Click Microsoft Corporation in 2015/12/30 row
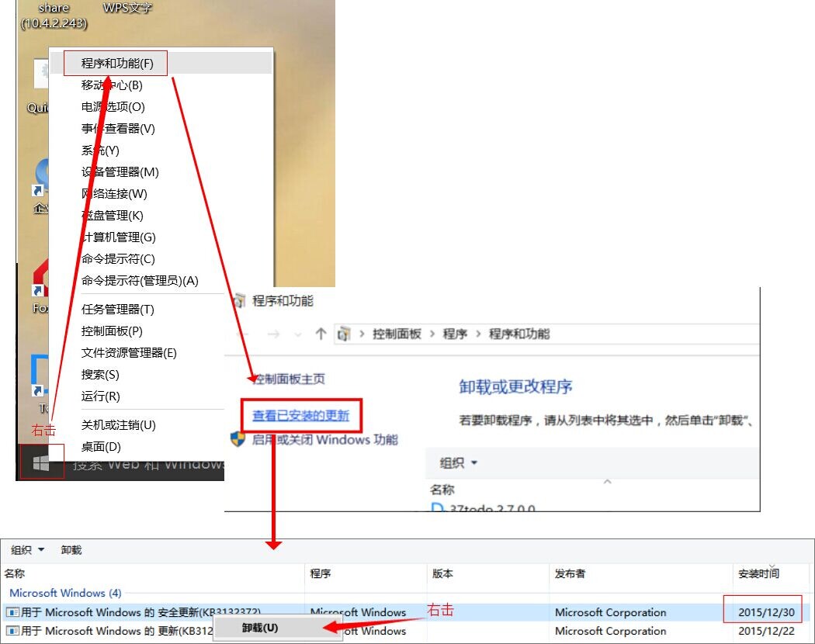The width and height of the screenshot is (815, 644). (x=611, y=612)
